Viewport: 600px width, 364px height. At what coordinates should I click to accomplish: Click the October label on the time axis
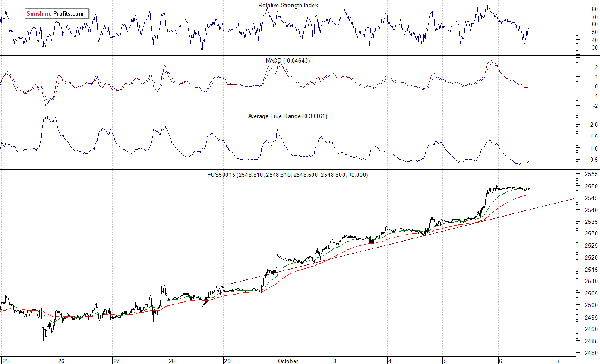[288, 361]
